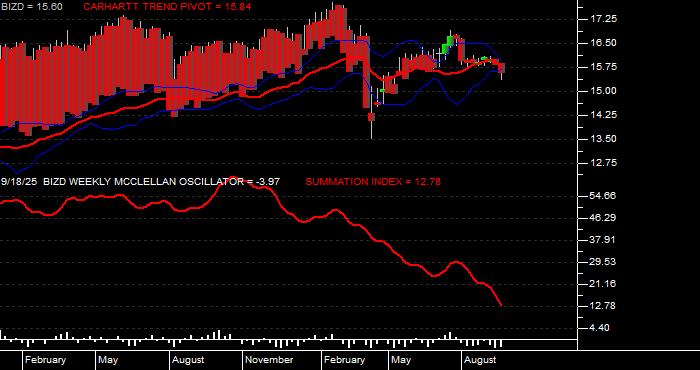The image size is (700, 370).
Task: Click the 12.75 price axis value
Action: pyautogui.click(x=605, y=163)
